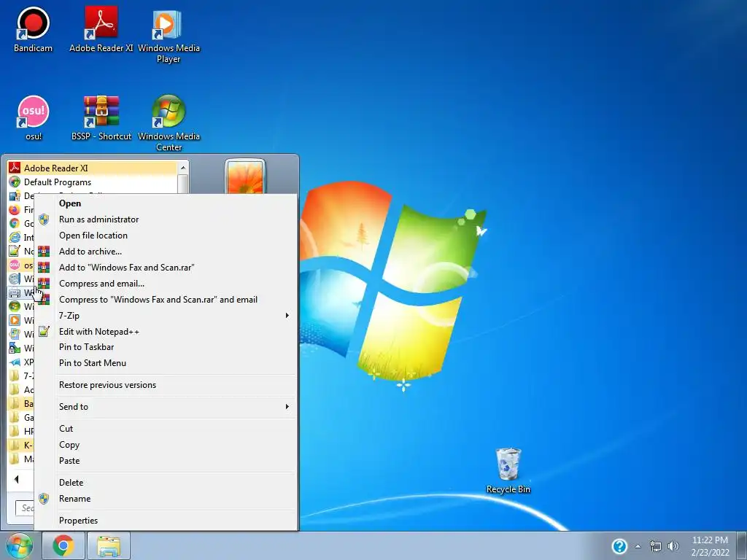Choose Copy from the context menu
Viewport: 747px width, 560px height.
(x=166, y=445)
